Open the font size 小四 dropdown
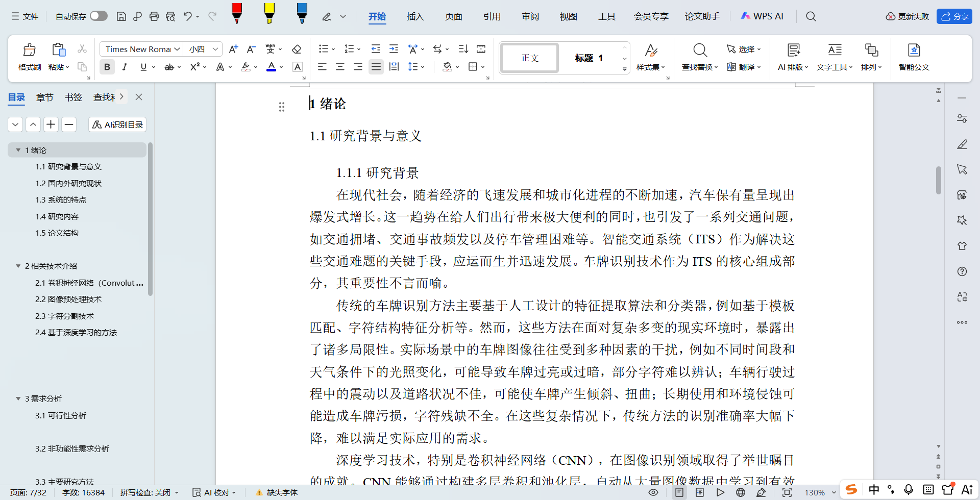Viewport: 980px width, 500px height. pos(215,49)
